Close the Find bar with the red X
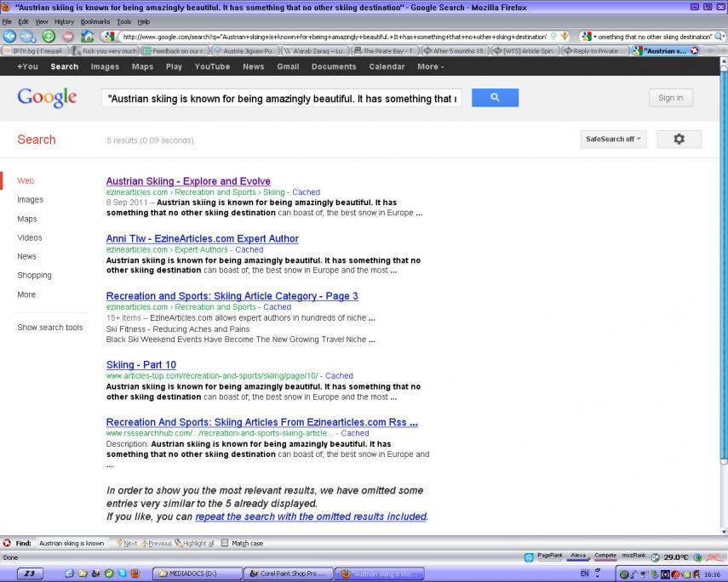 [7, 543]
